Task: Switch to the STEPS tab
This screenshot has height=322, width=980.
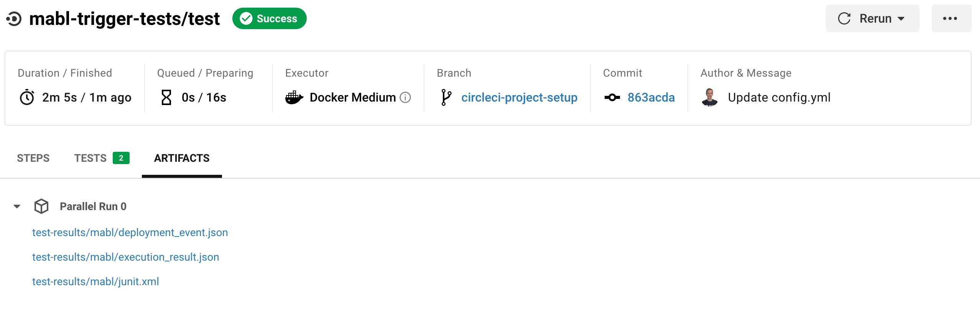Action: (x=33, y=158)
